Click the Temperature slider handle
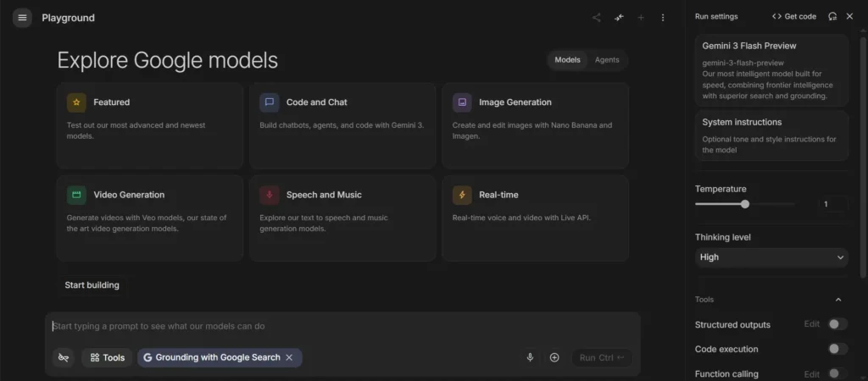Viewport: 868px width, 381px height. [745, 204]
